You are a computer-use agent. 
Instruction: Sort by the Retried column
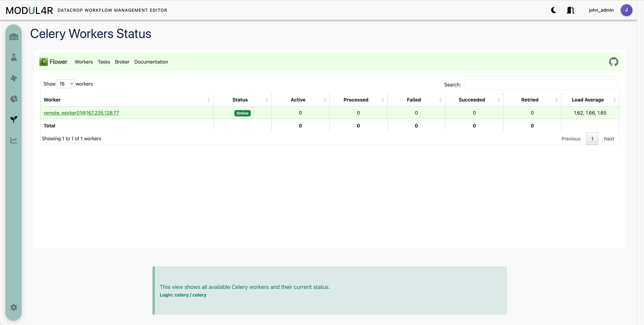(532, 100)
